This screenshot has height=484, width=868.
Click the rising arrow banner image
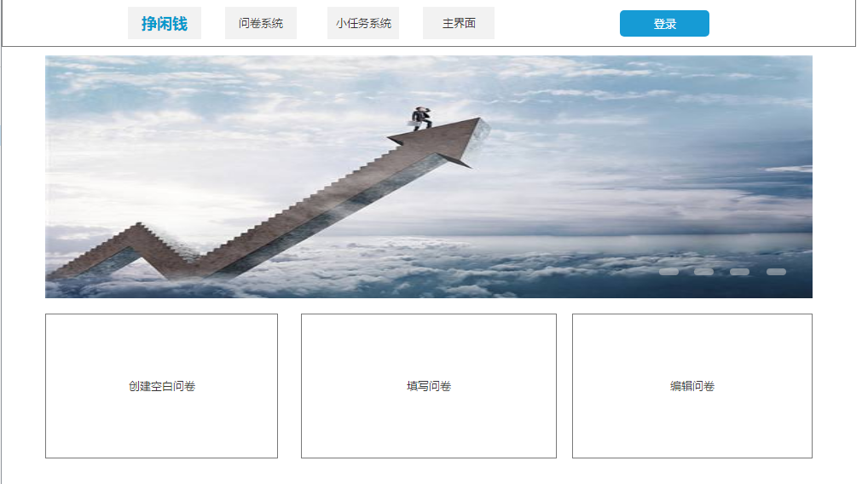pos(429,176)
